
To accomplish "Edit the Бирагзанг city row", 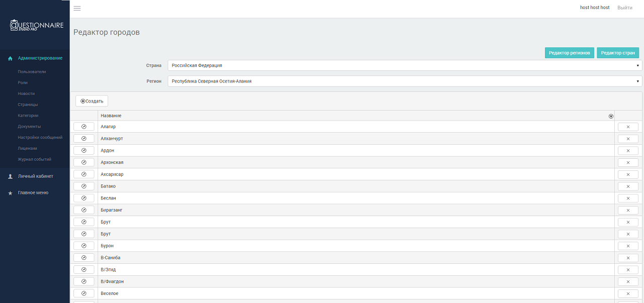I will [84, 210].
